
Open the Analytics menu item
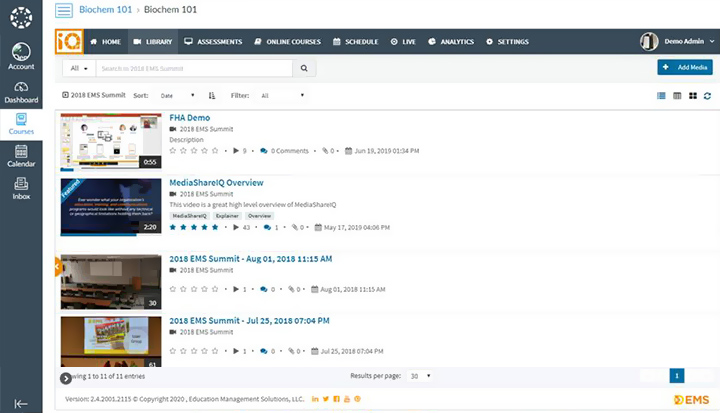[x=451, y=42]
